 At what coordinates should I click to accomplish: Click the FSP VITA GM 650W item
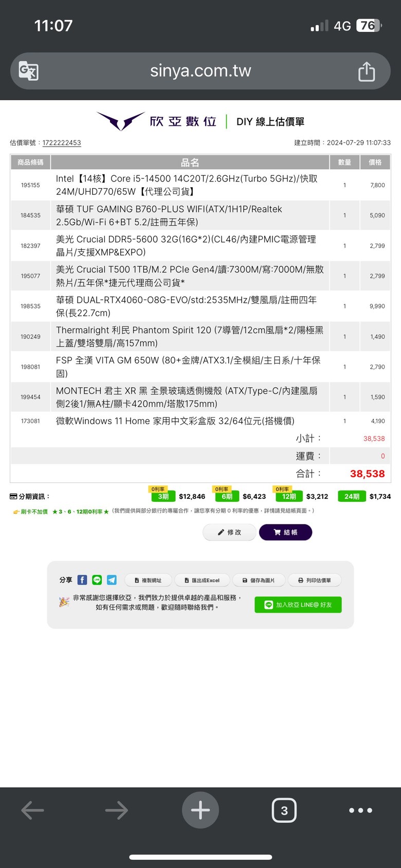(188, 367)
